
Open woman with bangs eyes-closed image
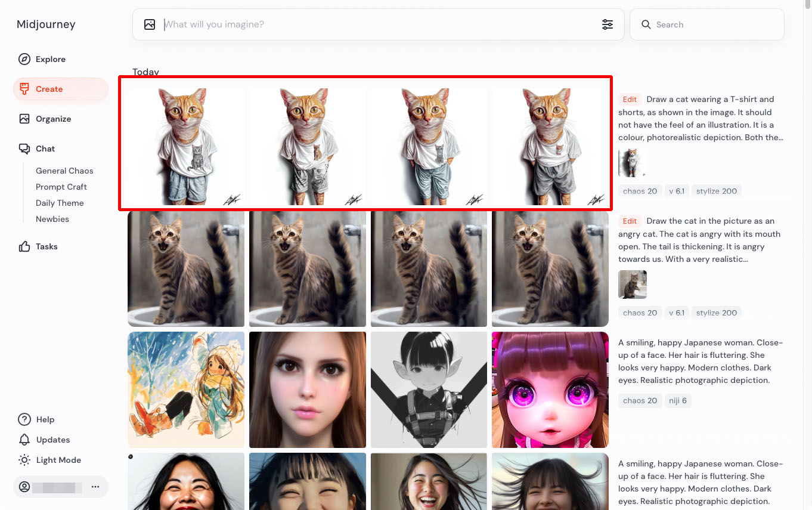coord(308,481)
